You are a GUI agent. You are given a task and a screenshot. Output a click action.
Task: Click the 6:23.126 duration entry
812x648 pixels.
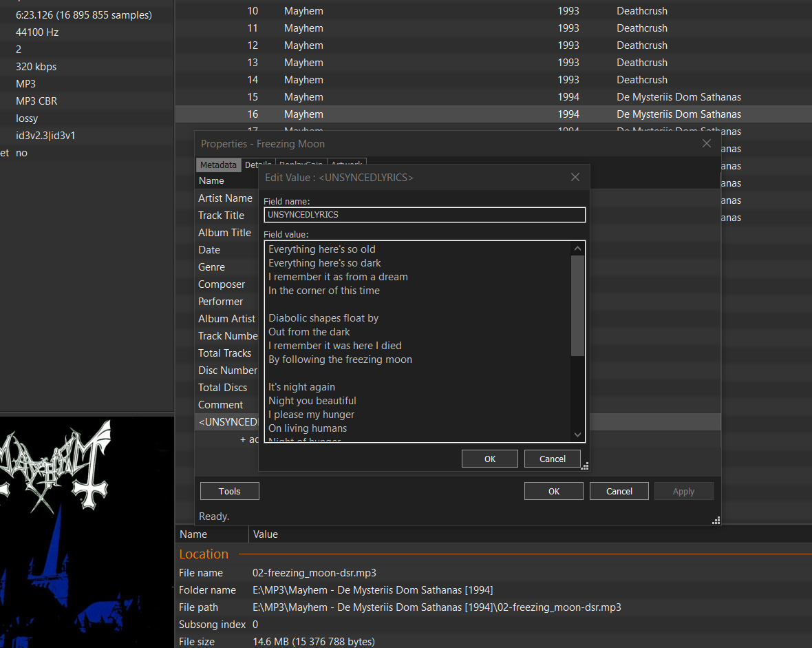pos(84,15)
